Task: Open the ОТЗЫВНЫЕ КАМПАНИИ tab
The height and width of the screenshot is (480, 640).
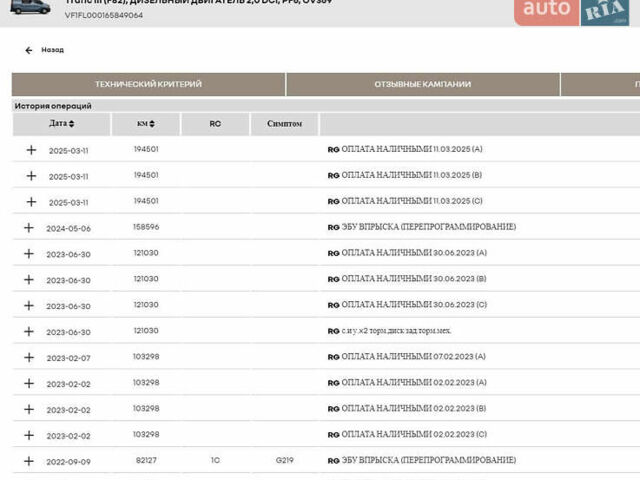Action: (423, 84)
